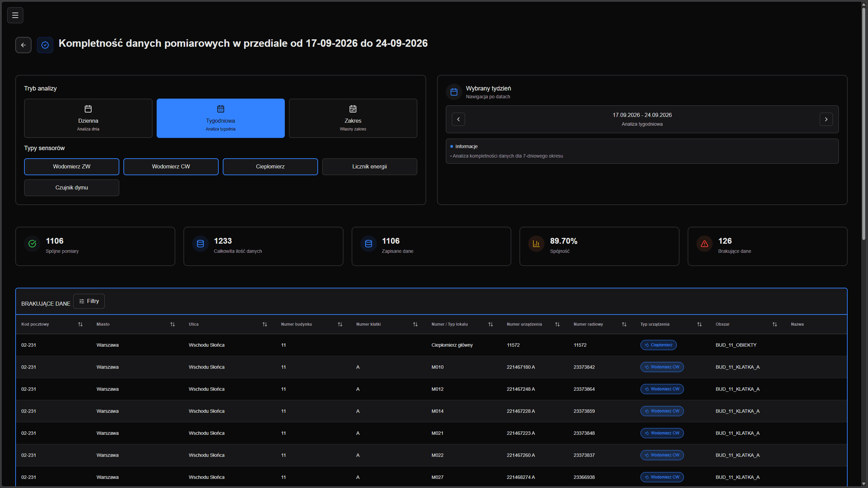The width and height of the screenshot is (868, 488).
Task: Click the database icon for Zapisane dane
Action: coord(369,244)
